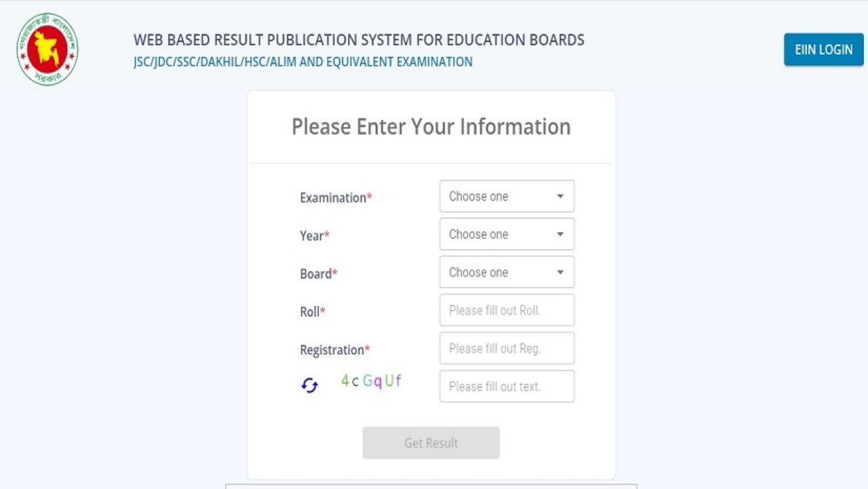The image size is (868, 489).
Task: Click the Board dropdown arrow
Action: click(560, 272)
